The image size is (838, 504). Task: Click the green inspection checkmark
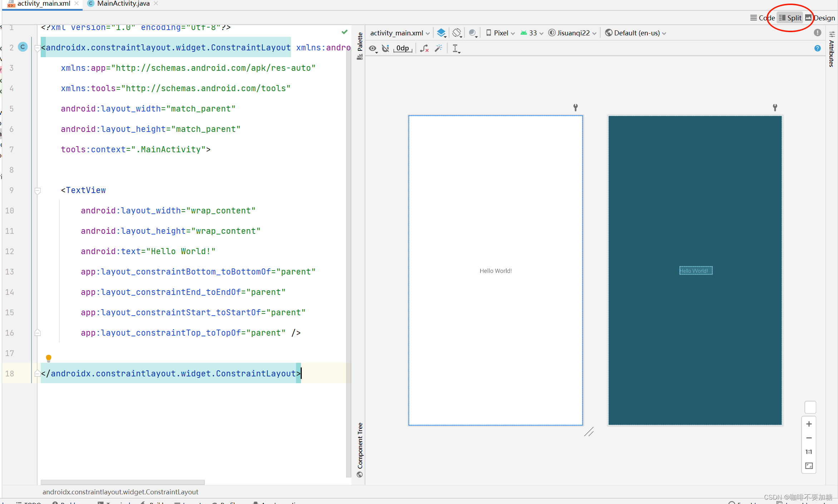(344, 32)
